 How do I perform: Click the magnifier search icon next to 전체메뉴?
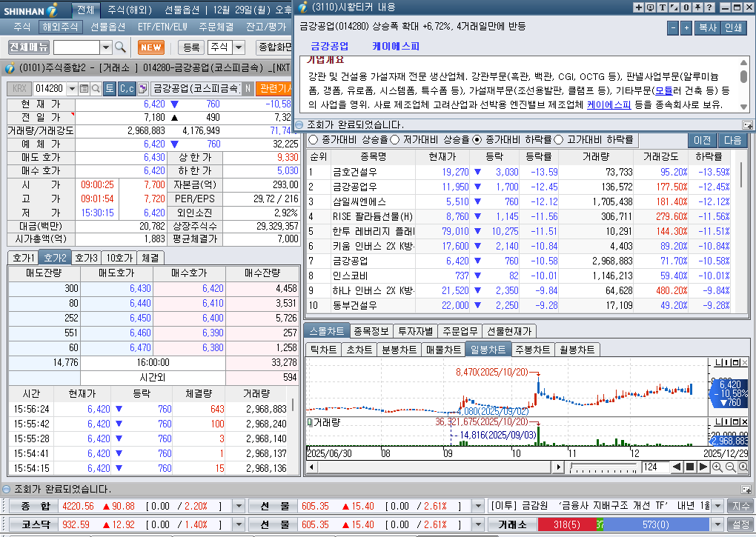coord(120,47)
